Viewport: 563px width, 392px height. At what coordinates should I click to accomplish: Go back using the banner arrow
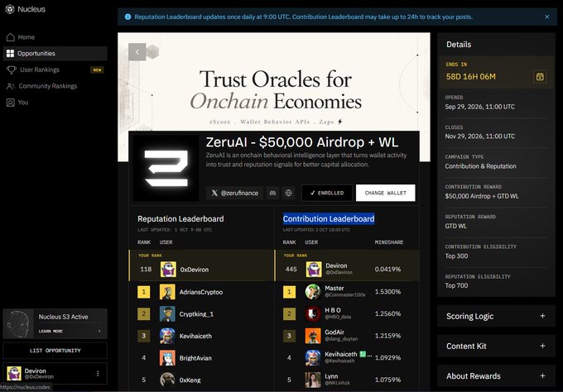[x=137, y=52]
